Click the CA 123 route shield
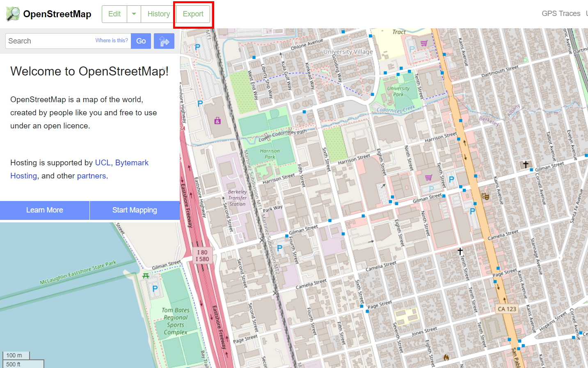The image size is (588, 368). tap(507, 309)
